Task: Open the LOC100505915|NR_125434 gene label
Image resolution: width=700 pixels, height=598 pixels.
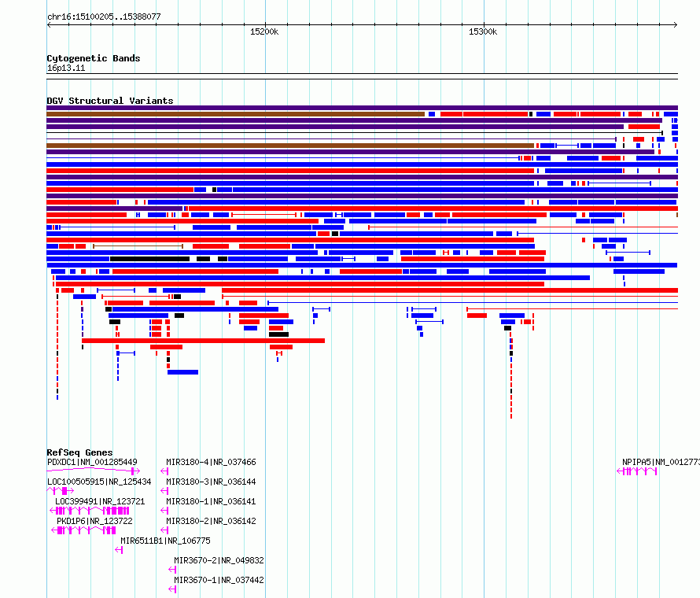Action: tap(99, 482)
